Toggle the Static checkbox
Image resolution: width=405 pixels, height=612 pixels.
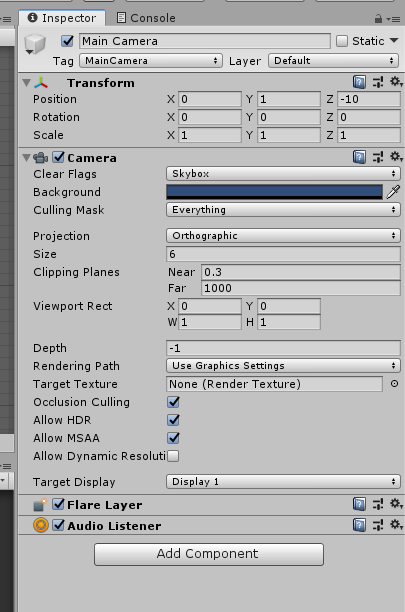[x=342, y=41]
